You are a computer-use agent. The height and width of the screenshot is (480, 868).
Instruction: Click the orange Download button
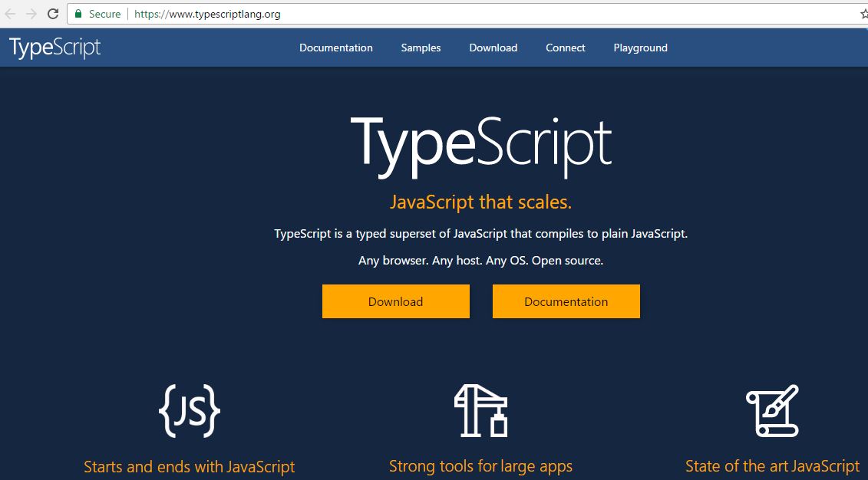tap(396, 301)
